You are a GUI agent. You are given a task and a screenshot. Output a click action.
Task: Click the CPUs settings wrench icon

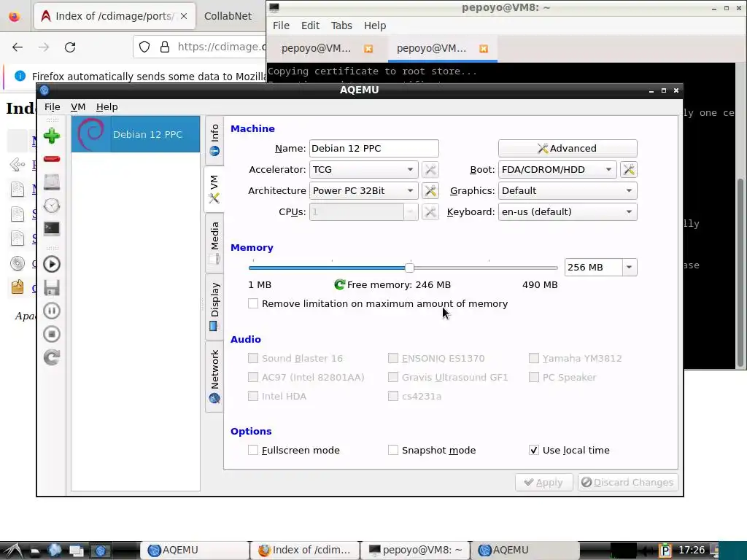tap(430, 212)
